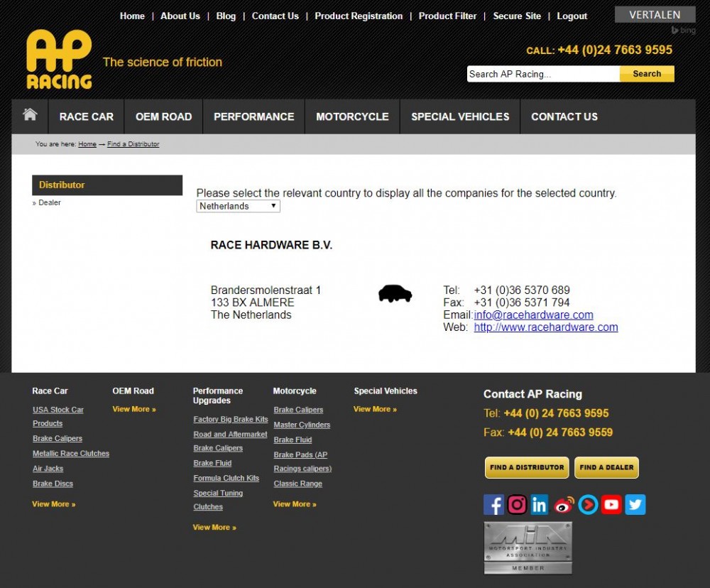The height and width of the screenshot is (588, 710).
Task: Open the Netherlands country dropdown
Action: [x=238, y=206]
